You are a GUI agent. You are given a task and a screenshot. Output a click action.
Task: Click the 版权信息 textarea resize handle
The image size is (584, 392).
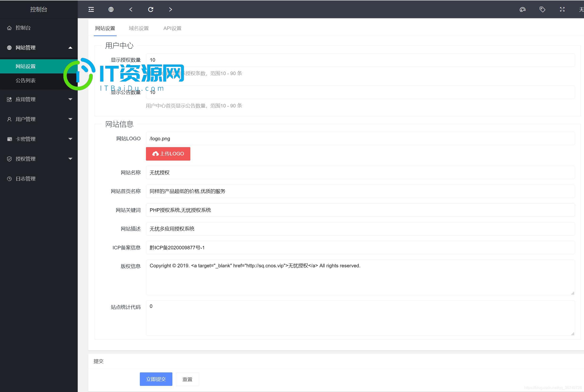[572, 293]
